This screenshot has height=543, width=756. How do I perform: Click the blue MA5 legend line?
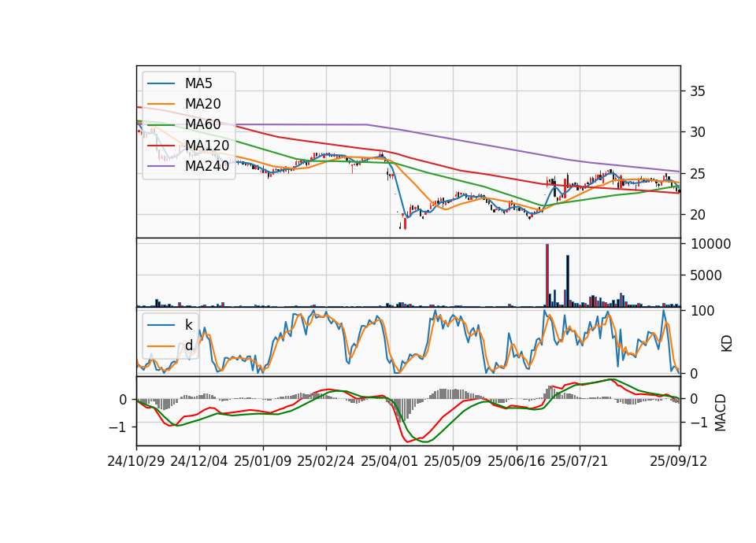(x=161, y=83)
